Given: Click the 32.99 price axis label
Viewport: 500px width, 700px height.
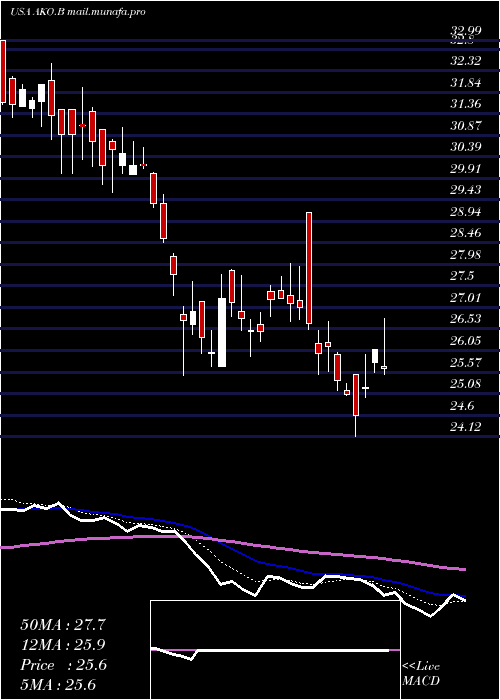Looking at the screenshot, I should pyautogui.click(x=466, y=30).
